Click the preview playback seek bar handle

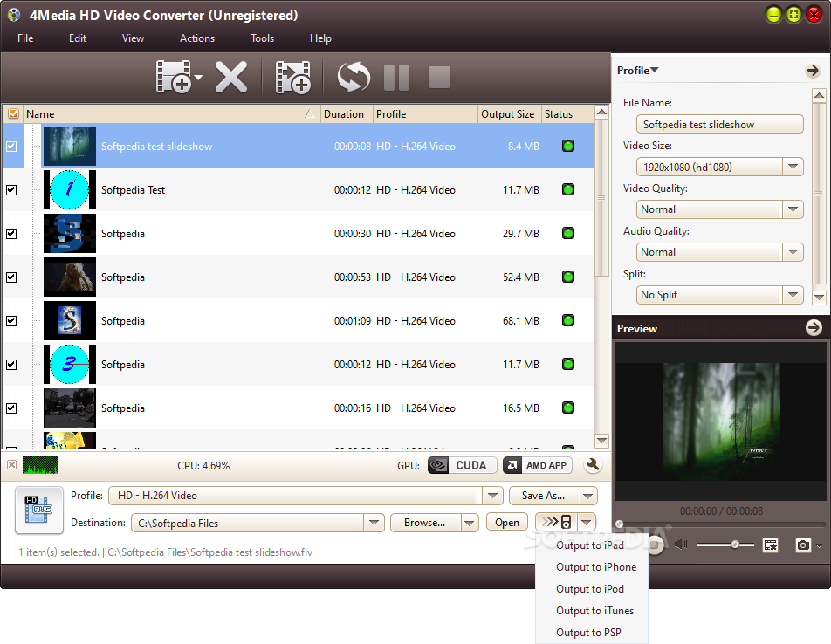click(619, 524)
